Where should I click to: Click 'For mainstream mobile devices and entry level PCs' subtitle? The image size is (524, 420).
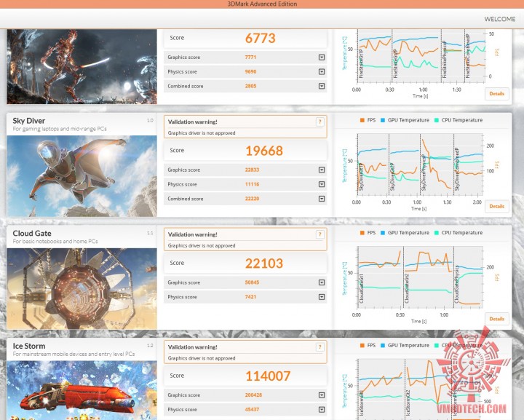point(74,354)
